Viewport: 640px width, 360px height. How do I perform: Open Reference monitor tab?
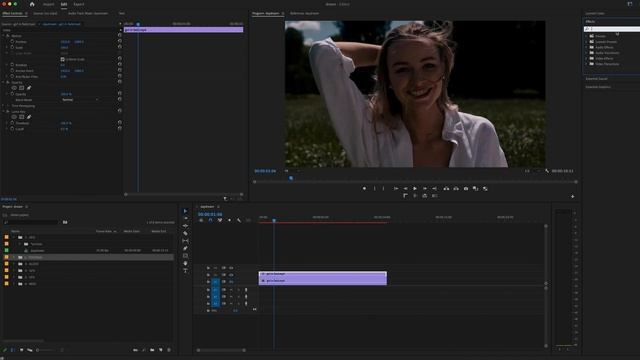(304, 13)
